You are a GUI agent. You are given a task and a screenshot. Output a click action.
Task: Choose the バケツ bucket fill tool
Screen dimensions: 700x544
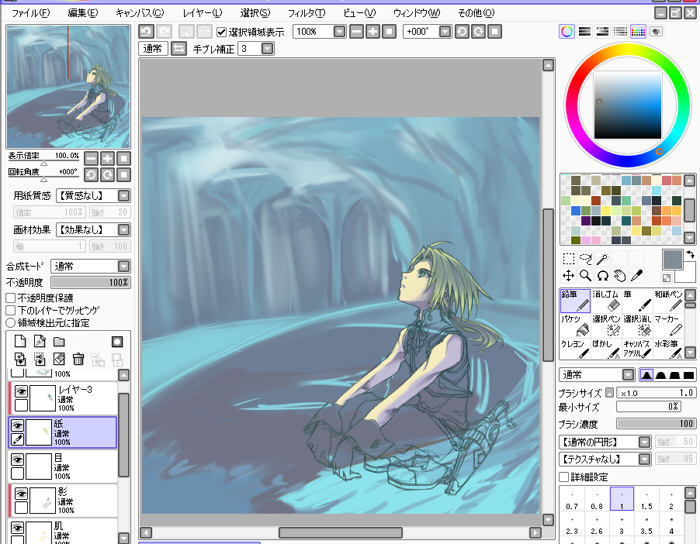pyautogui.click(x=575, y=325)
